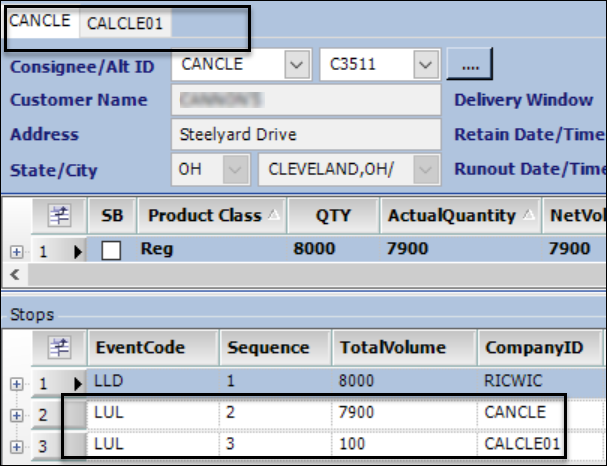Expand the LLD stop row
607x466 pixels.
(x=17, y=382)
